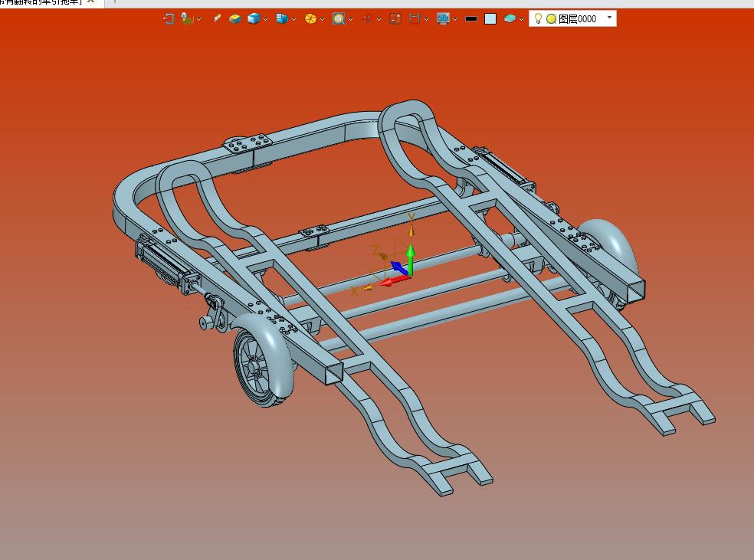The height and width of the screenshot is (560, 754).
Task: Expand the query tool dropdown arrow
Action: coord(198,19)
